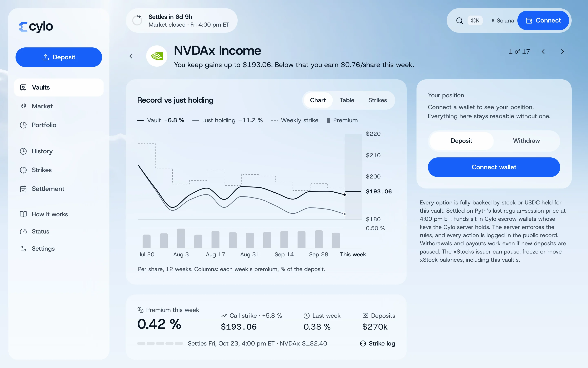This screenshot has width=588, height=368.
Task: Click the 'Settles in 6d 9h' text
Action: click(x=170, y=17)
